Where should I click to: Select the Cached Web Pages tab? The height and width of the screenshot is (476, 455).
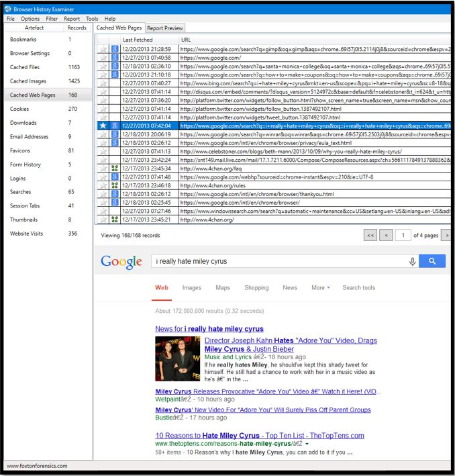(x=119, y=28)
